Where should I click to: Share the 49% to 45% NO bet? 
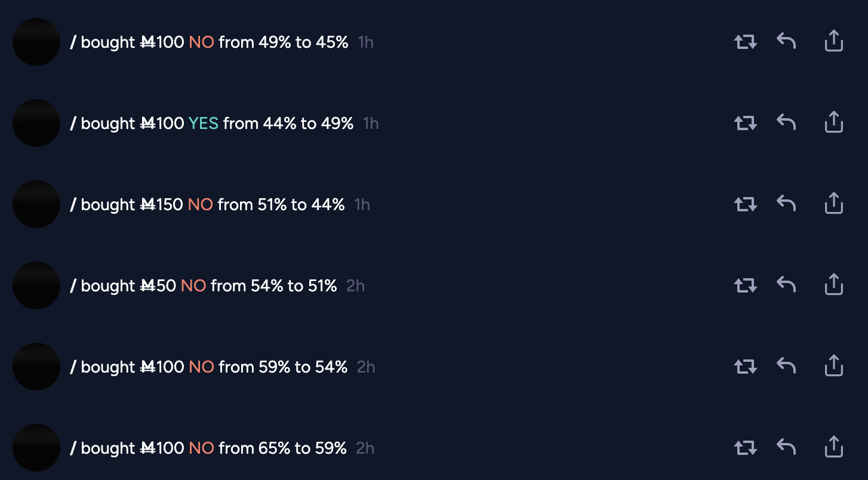(833, 41)
